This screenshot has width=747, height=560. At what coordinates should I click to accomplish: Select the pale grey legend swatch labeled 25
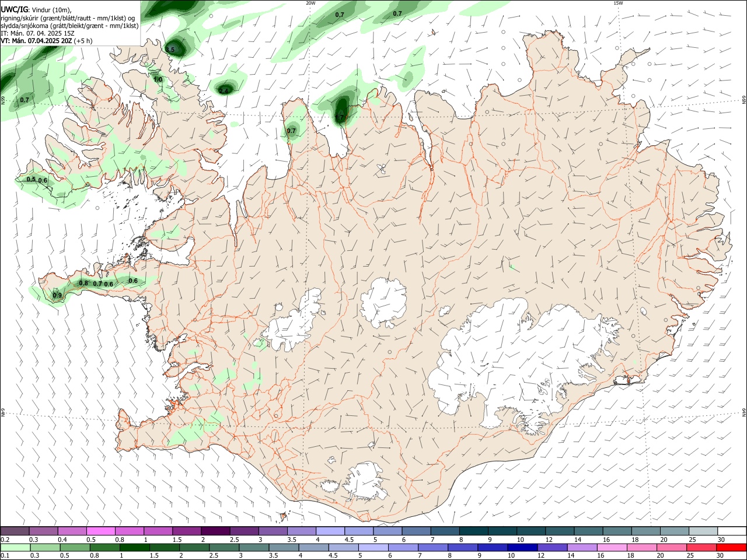(x=703, y=531)
